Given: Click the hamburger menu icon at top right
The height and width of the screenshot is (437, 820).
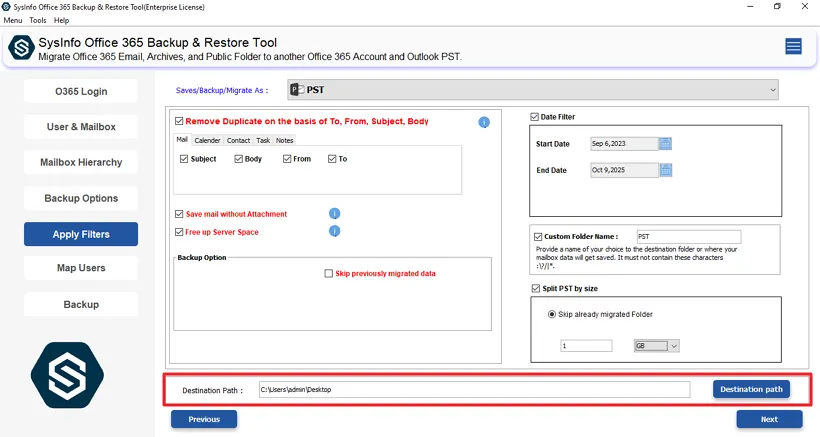Looking at the screenshot, I should [793, 46].
